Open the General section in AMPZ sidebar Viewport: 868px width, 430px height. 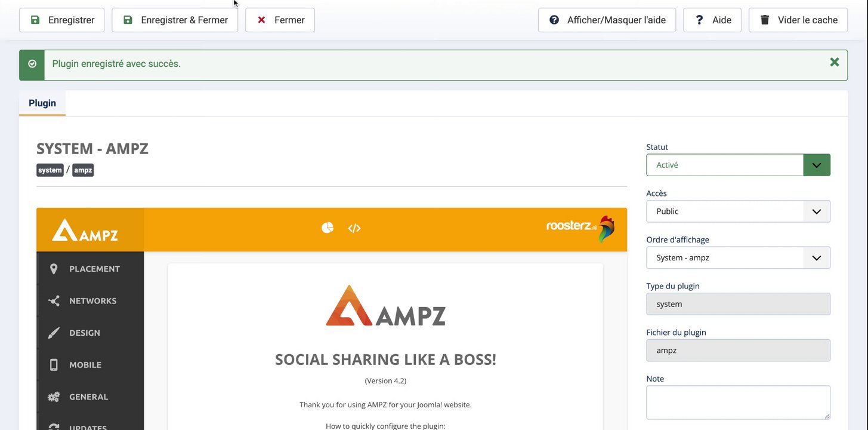tap(90, 397)
